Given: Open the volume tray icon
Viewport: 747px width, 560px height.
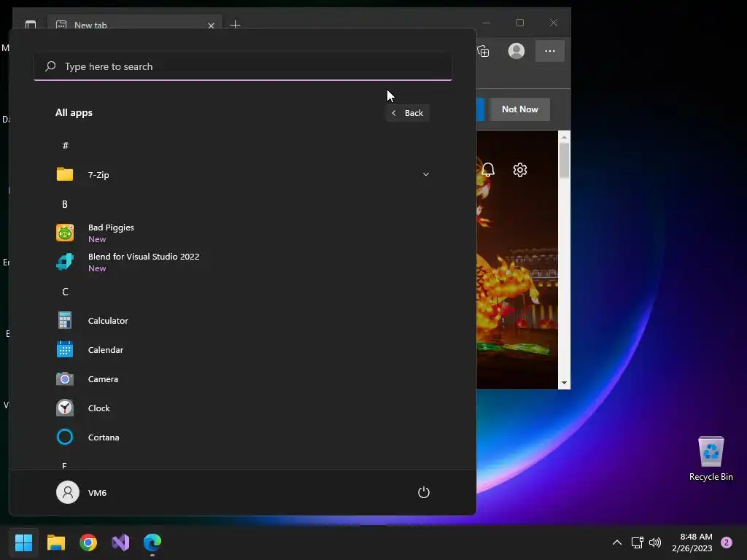Looking at the screenshot, I should [x=655, y=542].
